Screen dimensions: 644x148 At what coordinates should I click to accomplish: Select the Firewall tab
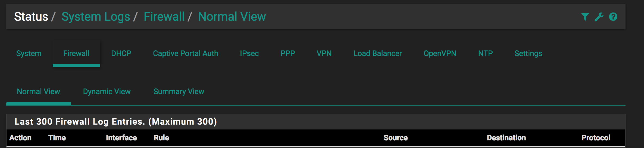pos(76,53)
